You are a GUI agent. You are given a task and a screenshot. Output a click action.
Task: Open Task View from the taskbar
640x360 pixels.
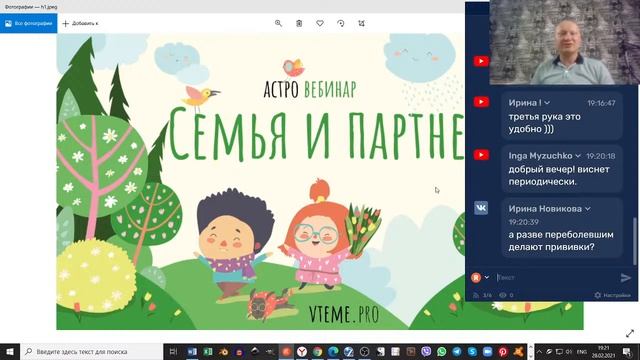(x=173, y=351)
